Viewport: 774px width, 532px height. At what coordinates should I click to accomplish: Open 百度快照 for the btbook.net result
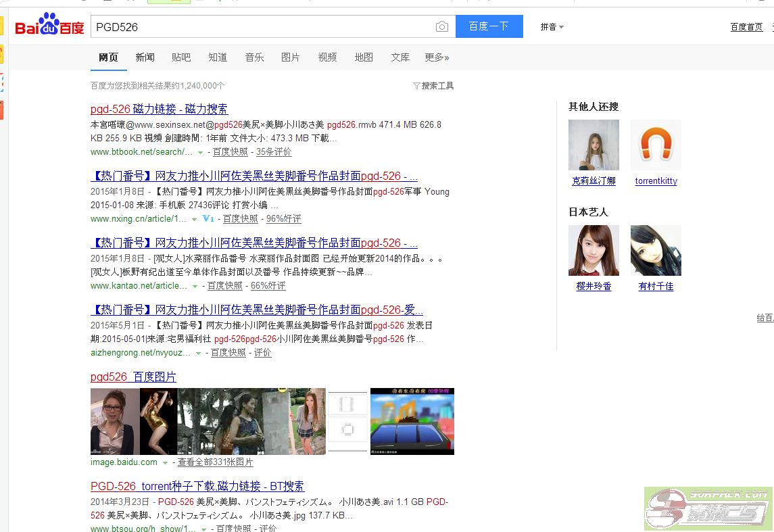pos(230,152)
